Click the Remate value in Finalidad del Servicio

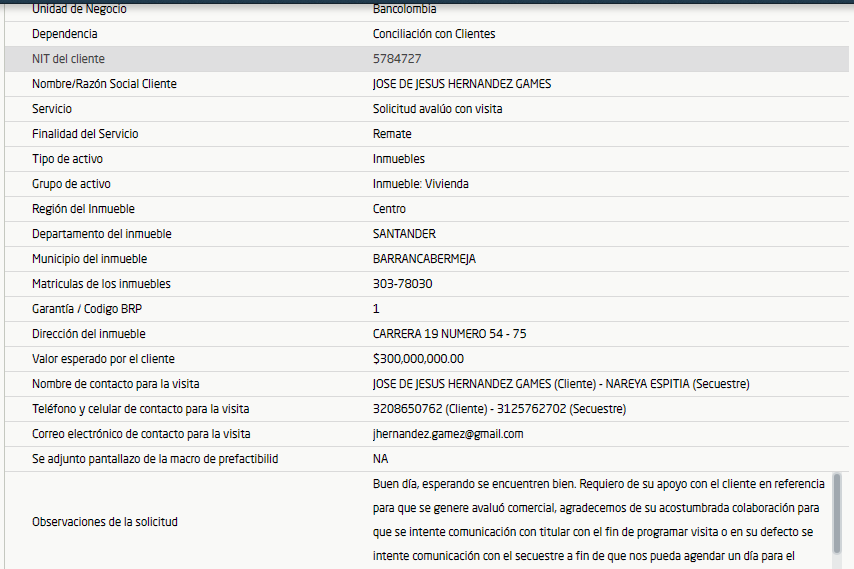[392, 134]
